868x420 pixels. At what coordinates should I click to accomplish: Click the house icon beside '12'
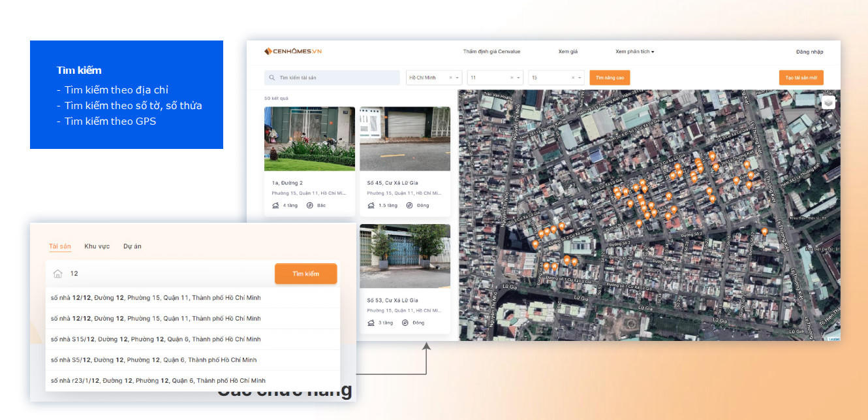[57, 274]
